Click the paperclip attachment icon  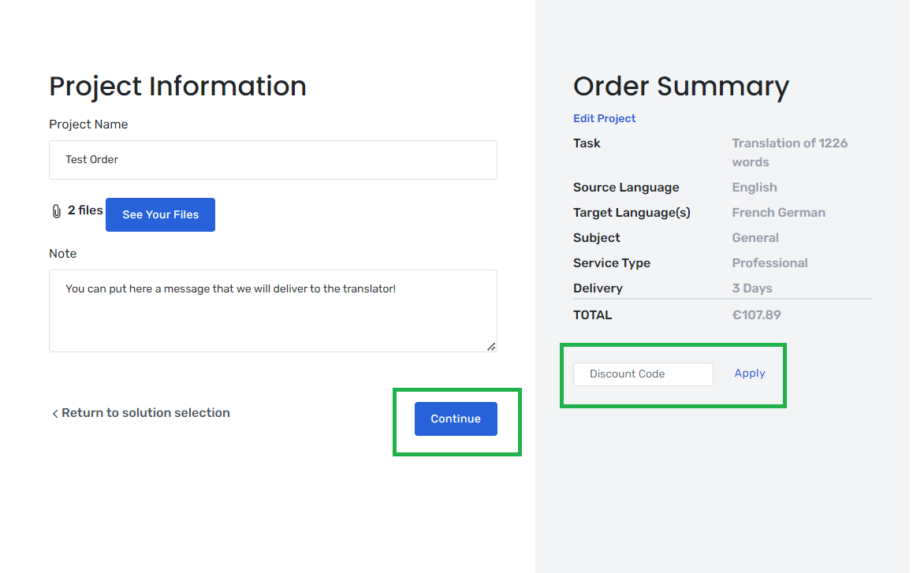57,211
